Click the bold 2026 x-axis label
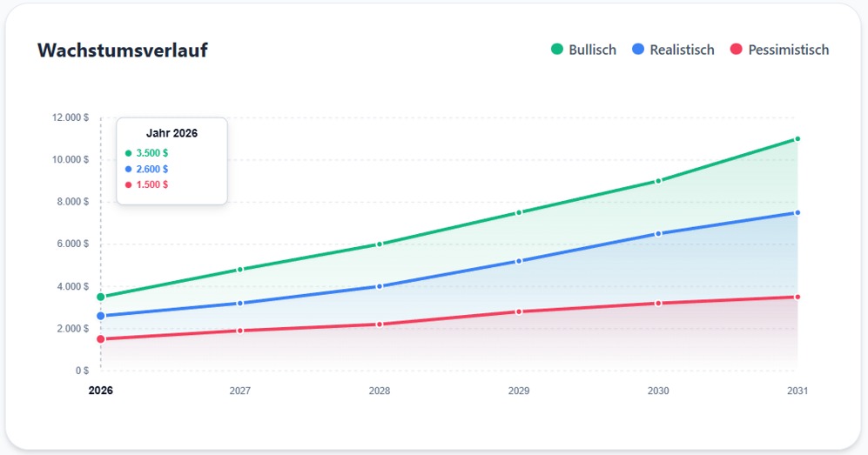 pos(101,391)
